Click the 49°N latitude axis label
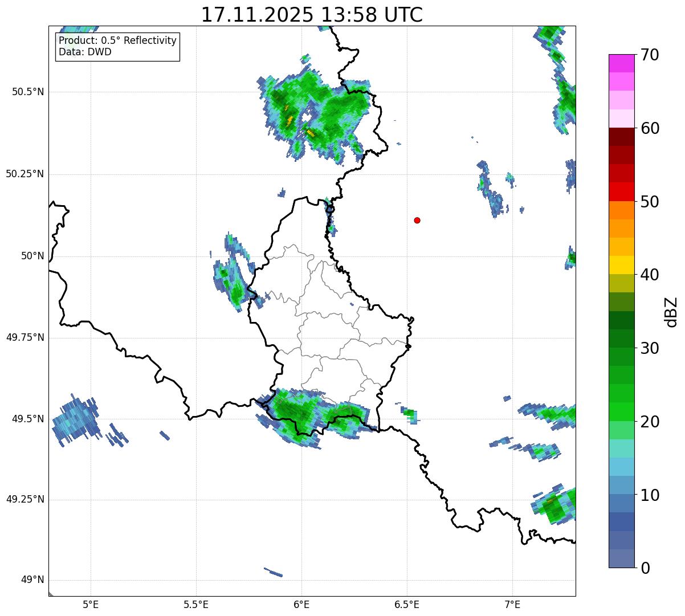The width and height of the screenshot is (685, 616). pos(32,580)
